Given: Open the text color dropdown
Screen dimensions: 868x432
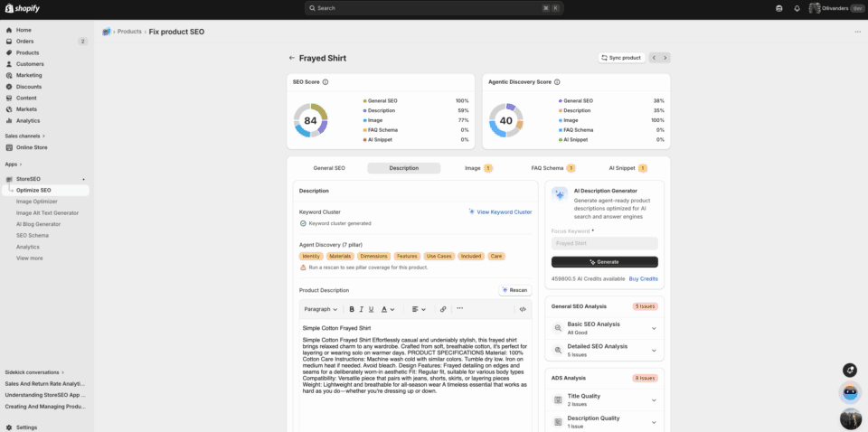Looking at the screenshot, I should tap(388, 309).
